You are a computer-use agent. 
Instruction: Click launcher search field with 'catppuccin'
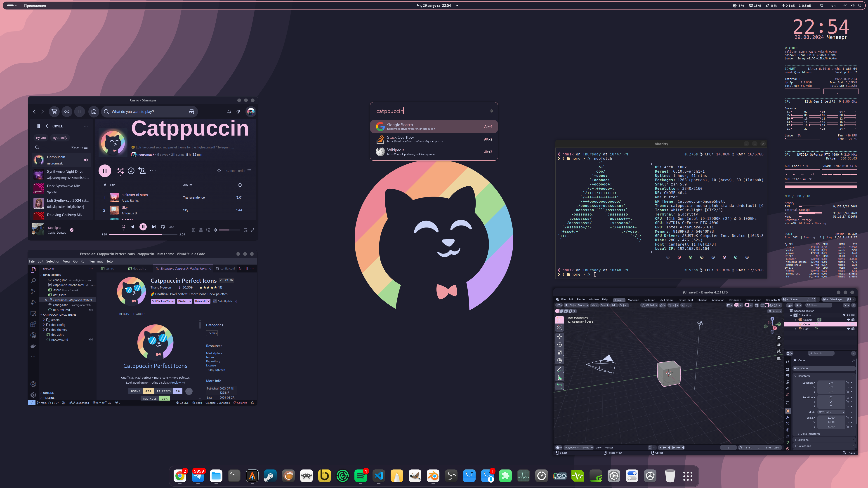(x=431, y=111)
